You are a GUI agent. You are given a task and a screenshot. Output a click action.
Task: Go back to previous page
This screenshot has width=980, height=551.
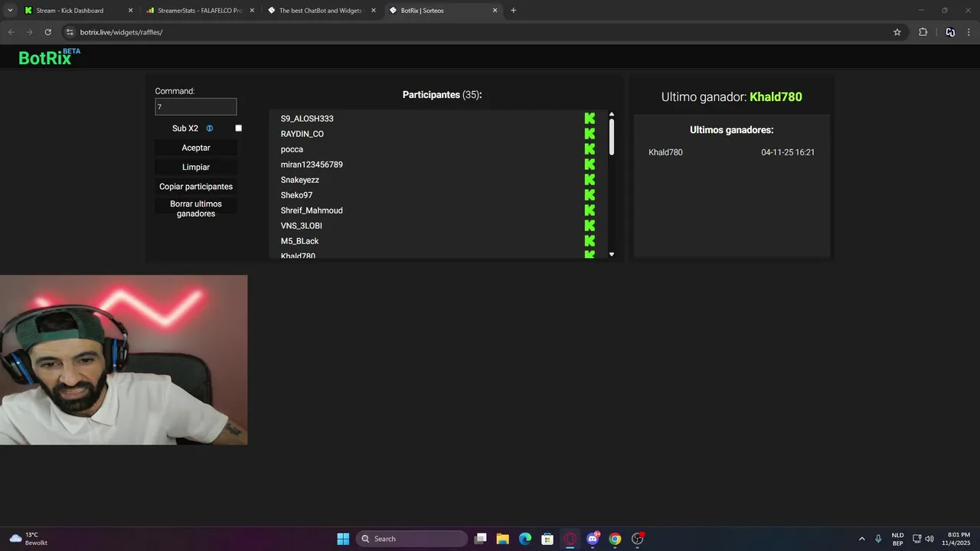click(x=11, y=32)
